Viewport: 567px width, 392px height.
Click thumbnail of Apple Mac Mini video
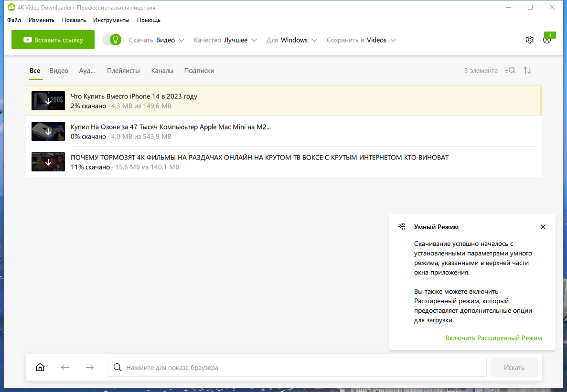pyautogui.click(x=48, y=131)
